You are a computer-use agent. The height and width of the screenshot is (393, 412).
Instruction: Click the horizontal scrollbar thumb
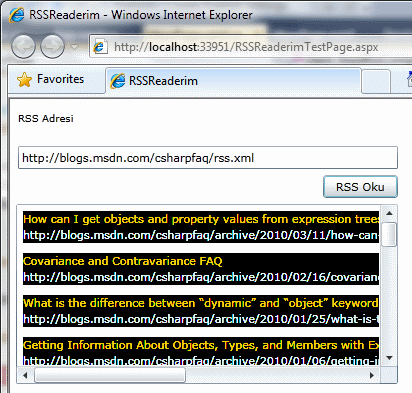[x=110, y=375]
